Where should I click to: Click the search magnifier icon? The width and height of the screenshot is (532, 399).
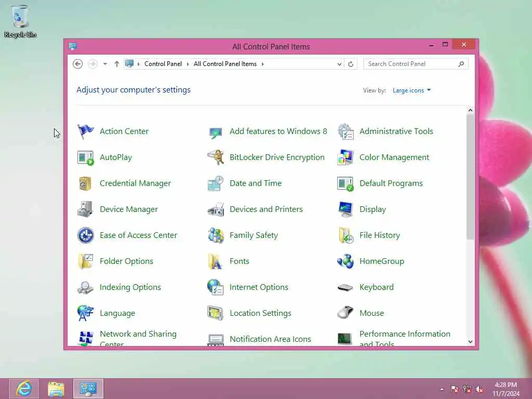coord(461,64)
